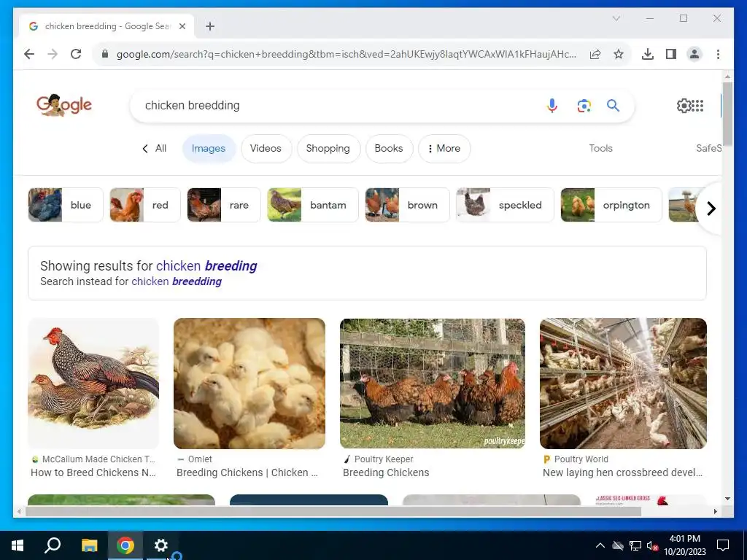
Task: Open Chrome profile avatar
Action: click(x=694, y=54)
